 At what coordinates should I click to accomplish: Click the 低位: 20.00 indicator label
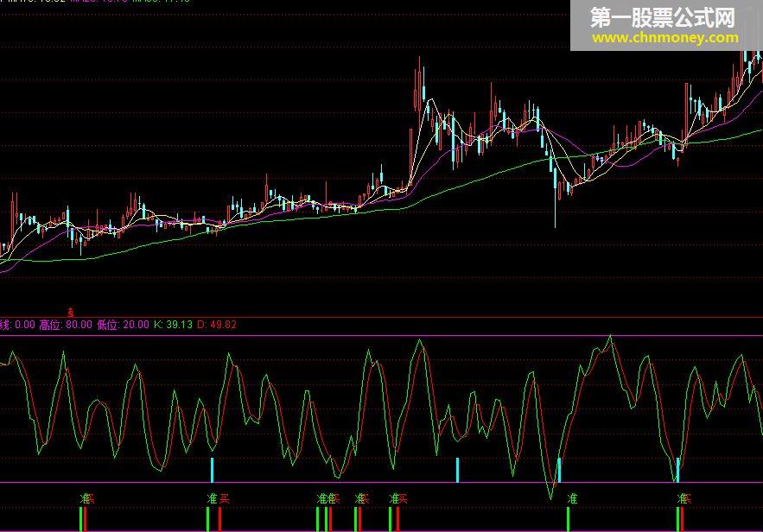123,325
